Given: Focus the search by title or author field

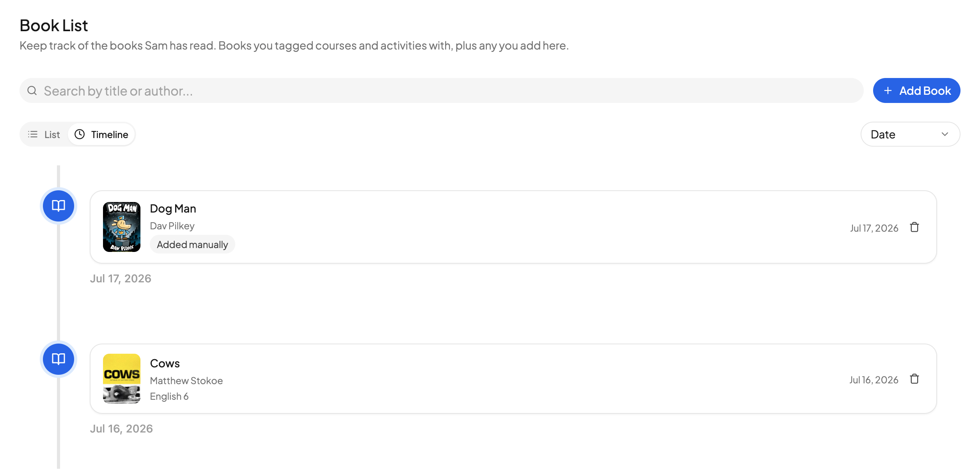Looking at the screenshot, I should point(441,90).
